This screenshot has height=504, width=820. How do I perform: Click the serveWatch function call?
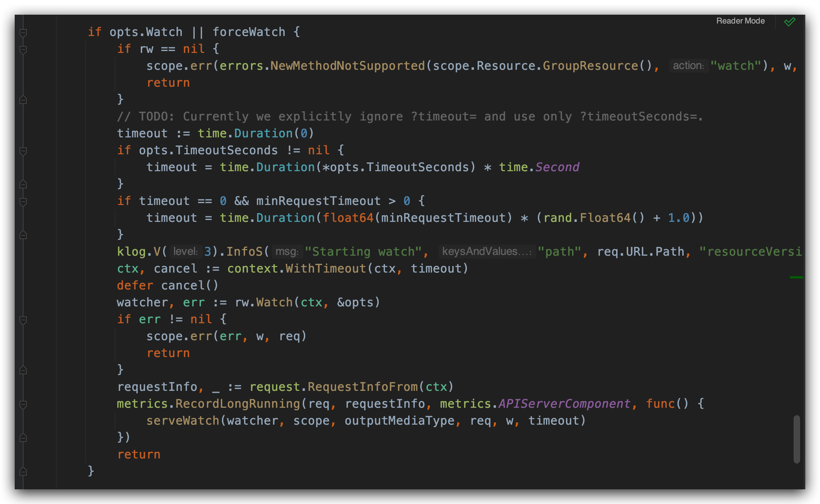click(183, 421)
